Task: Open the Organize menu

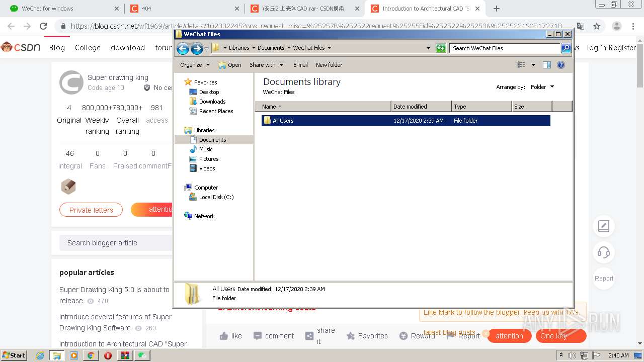Action: [x=195, y=65]
